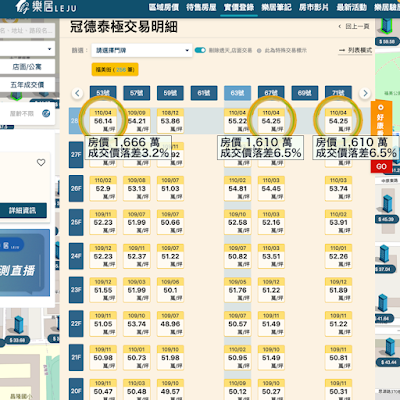Toggle the 剔除透天_店面交易 switch

(x=200, y=50)
